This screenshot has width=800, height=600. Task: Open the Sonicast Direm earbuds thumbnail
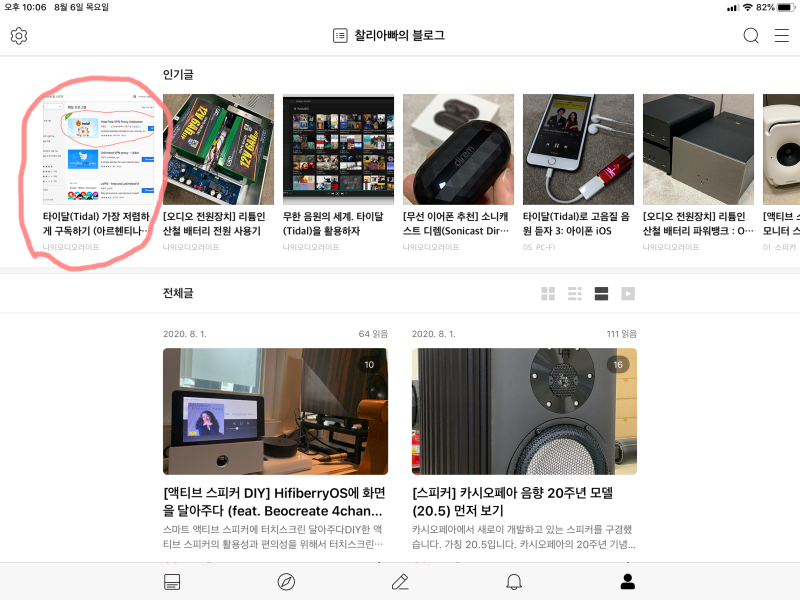point(458,149)
